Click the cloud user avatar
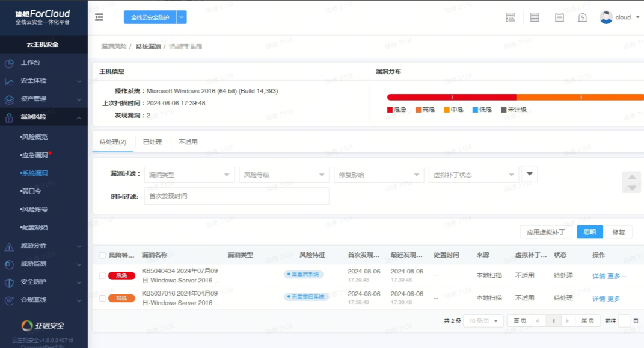This screenshot has height=348, width=644. tap(606, 17)
